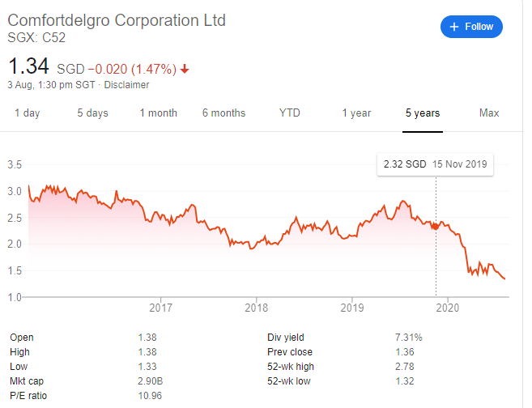Show the 1 month chart
Image resolution: width=532 pixels, height=408 pixels.
pyautogui.click(x=158, y=113)
